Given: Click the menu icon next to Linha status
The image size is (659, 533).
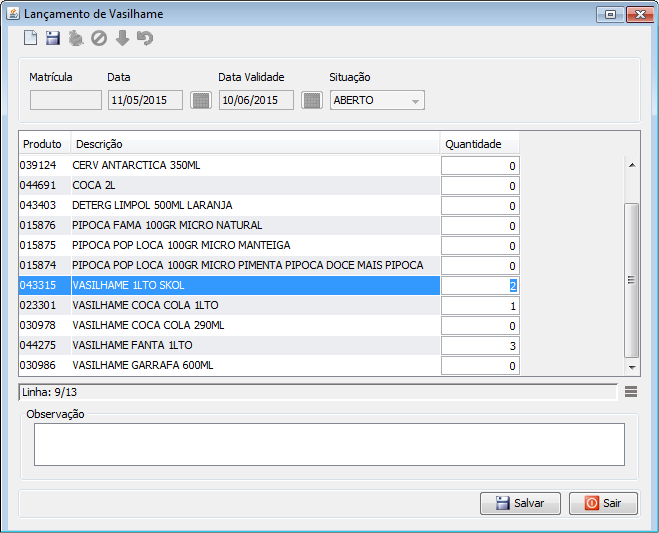Looking at the screenshot, I should 631,392.
